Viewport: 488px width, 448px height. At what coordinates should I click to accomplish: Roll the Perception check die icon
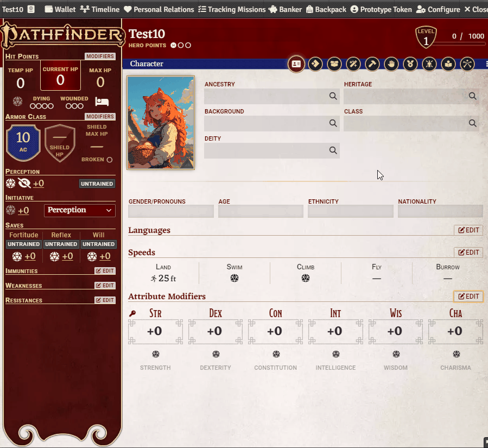click(10, 184)
